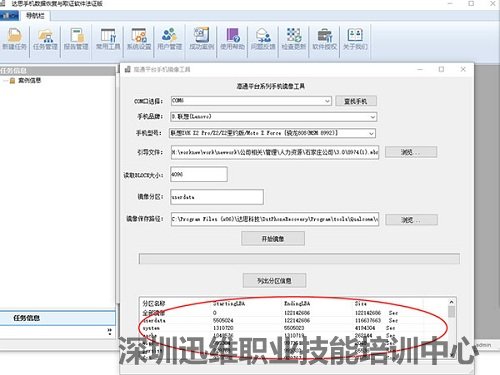Minimize the imaging tool dialog
The image size is (500, 375).
(420, 69)
